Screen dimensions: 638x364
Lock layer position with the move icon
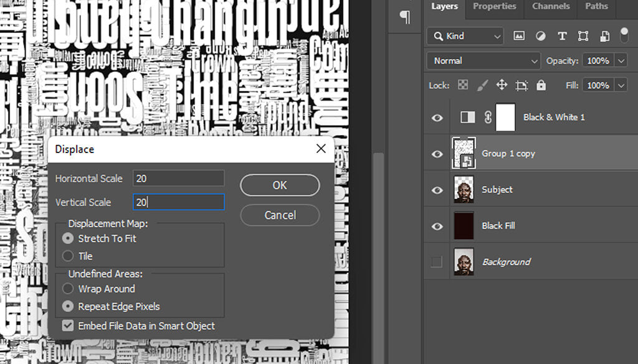(x=501, y=85)
